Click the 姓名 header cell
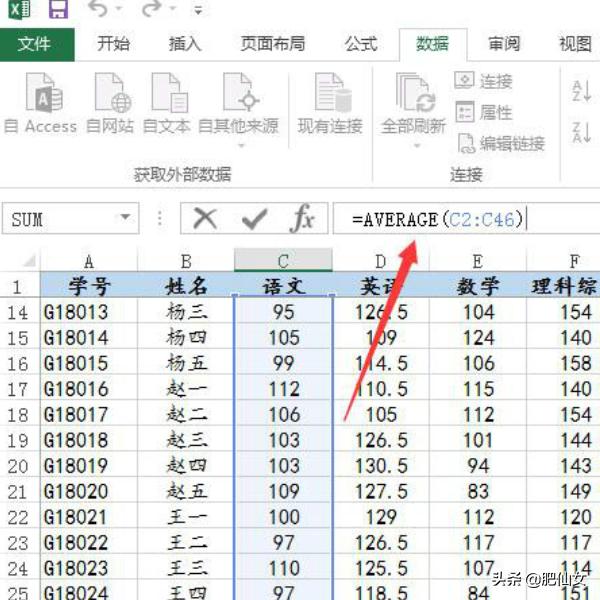Image resolution: width=600 pixels, height=600 pixels. point(186,286)
